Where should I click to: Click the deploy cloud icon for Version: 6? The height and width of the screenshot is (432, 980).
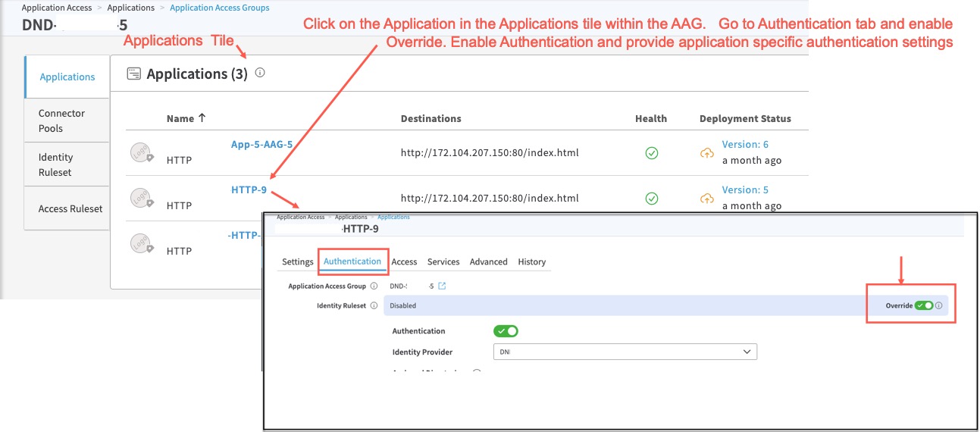[706, 153]
